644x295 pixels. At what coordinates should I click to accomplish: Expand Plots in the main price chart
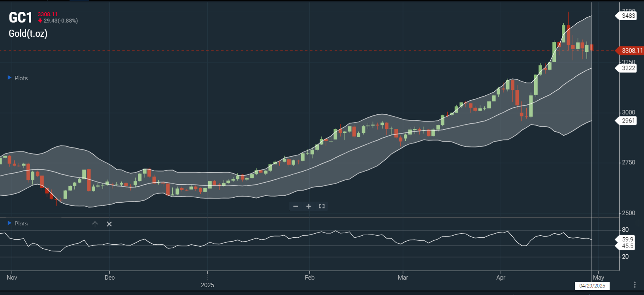pyautogui.click(x=9, y=78)
